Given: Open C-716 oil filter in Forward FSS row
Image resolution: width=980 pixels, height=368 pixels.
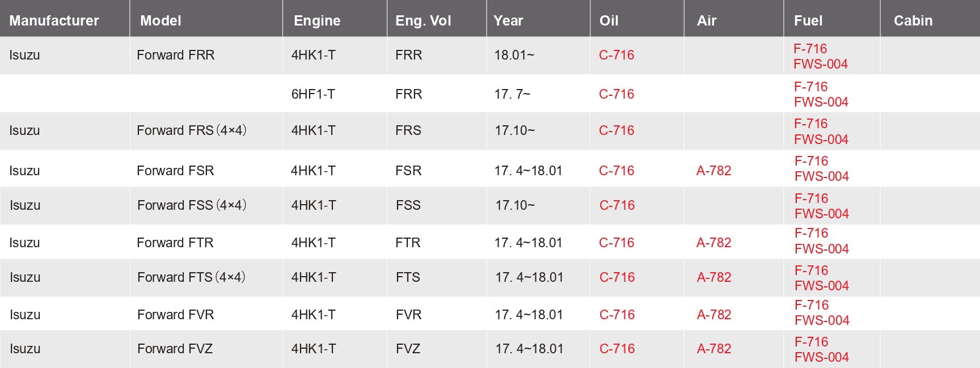Looking at the screenshot, I should point(617,205).
